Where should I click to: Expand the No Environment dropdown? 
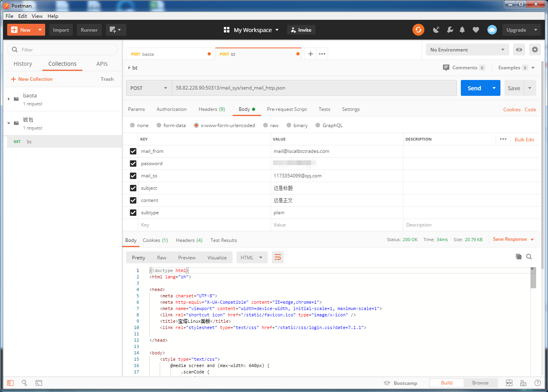(x=467, y=49)
